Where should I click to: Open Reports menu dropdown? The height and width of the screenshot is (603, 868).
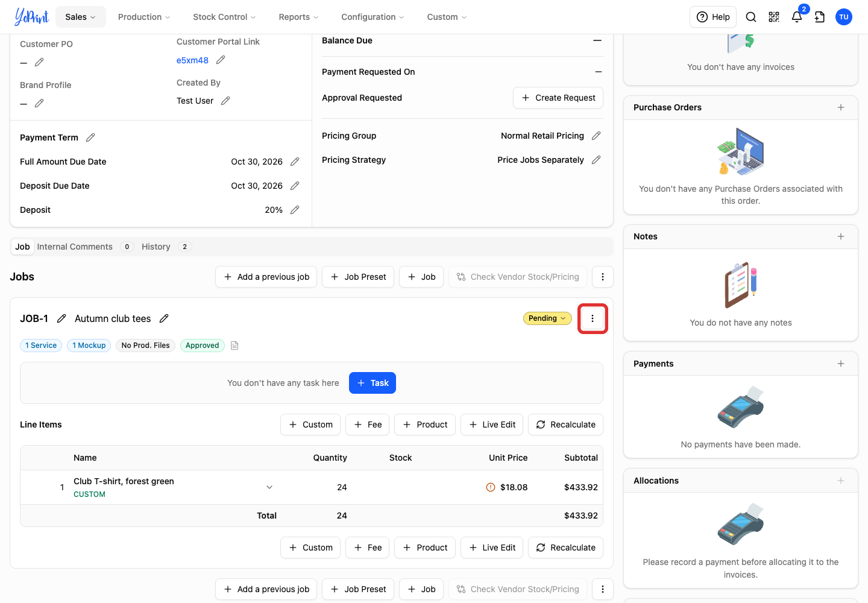(298, 17)
